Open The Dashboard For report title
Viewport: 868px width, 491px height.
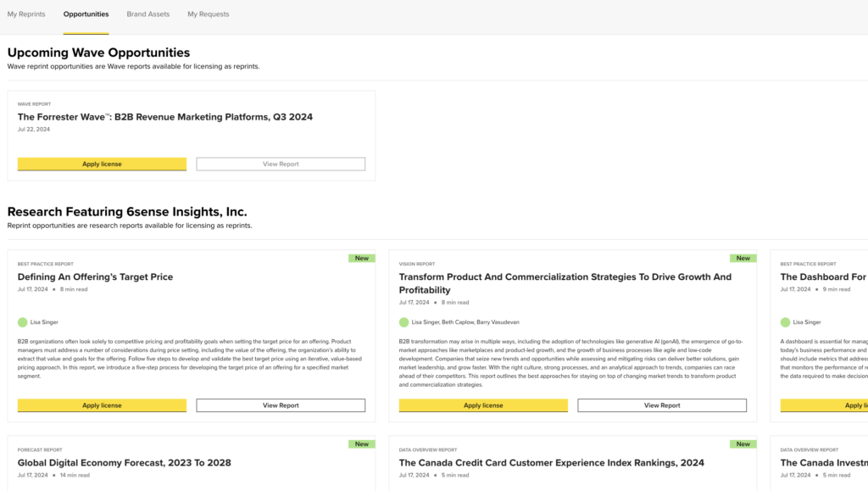(823, 276)
